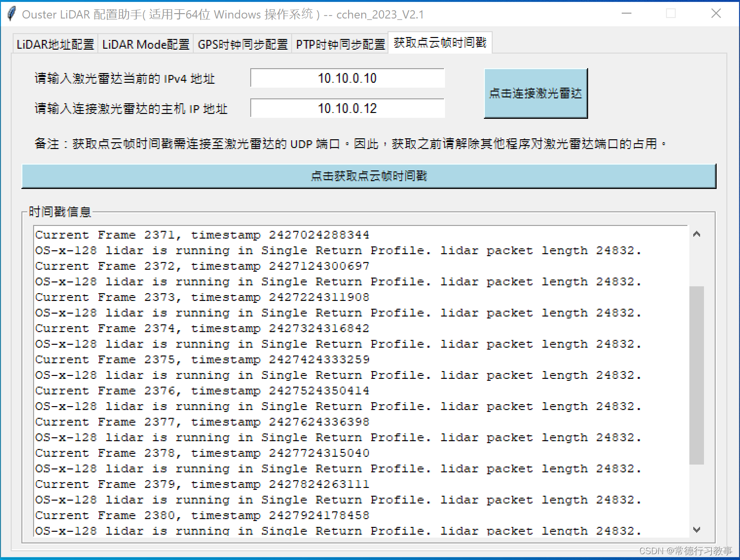Select the 获取点云帧时间戳 tab
This screenshot has height=560, width=740.
point(439,42)
